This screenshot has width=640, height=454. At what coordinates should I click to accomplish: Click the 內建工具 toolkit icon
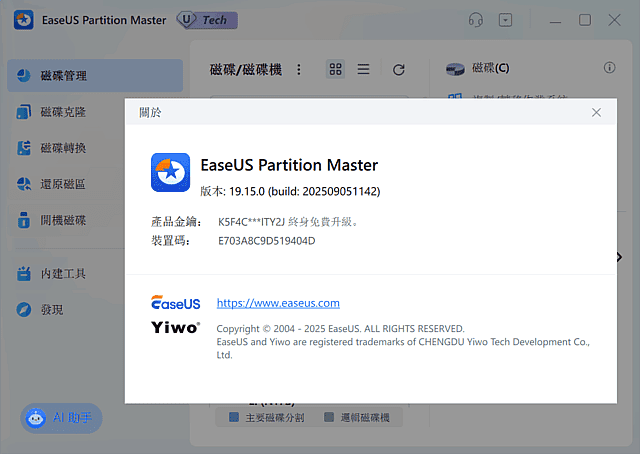point(24,274)
